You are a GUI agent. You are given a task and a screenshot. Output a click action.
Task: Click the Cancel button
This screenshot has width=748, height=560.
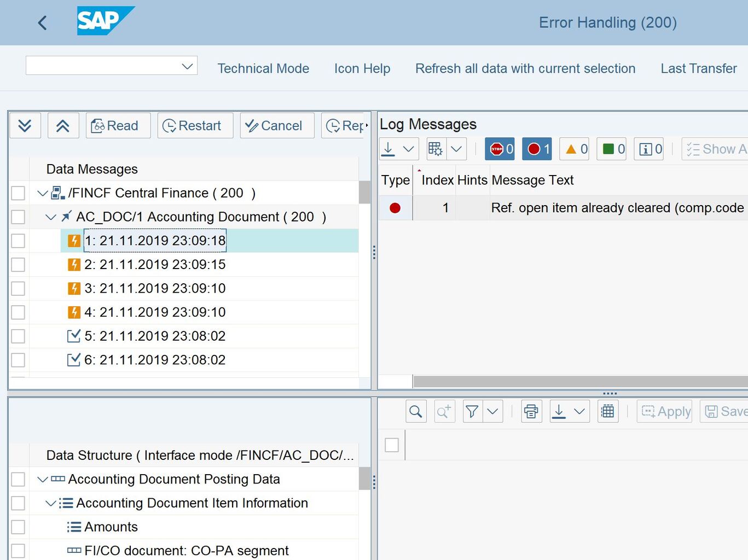pyautogui.click(x=277, y=126)
